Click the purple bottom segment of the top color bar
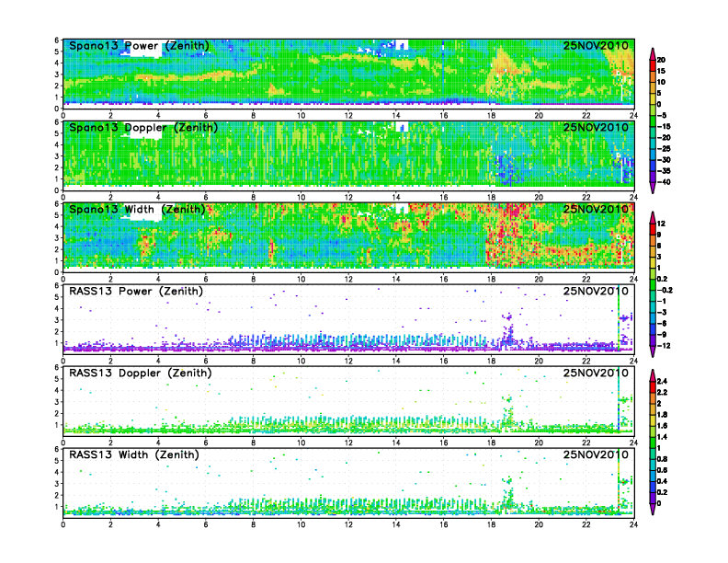The image size is (728, 563). (653, 187)
